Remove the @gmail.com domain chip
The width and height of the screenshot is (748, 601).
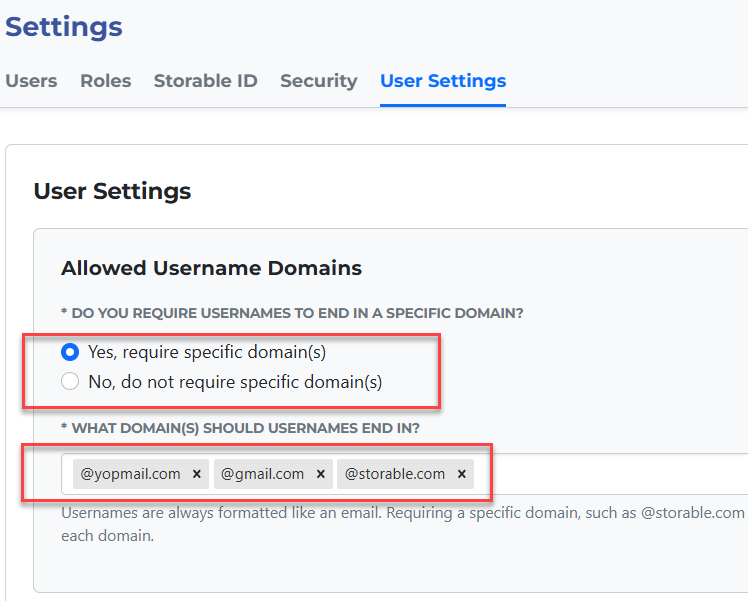pos(320,474)
